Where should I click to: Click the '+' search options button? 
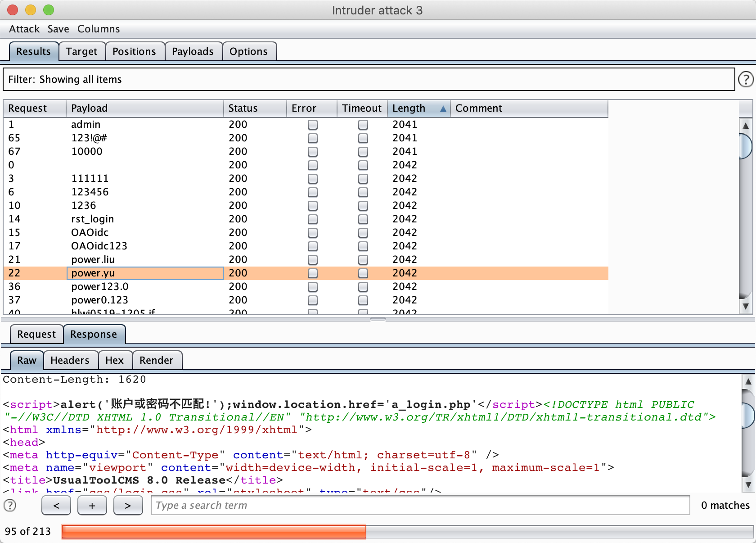pos(92,505)
